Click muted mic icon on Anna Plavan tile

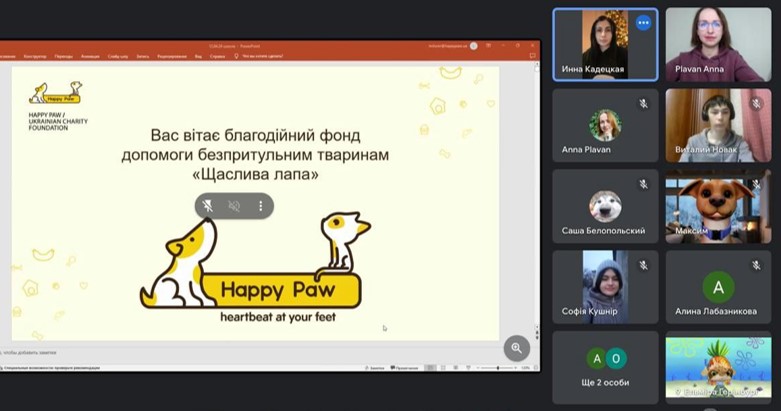tap(644, 104)
